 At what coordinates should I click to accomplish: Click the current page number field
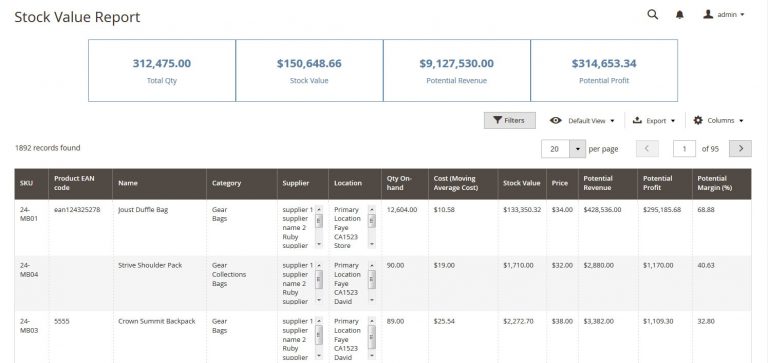684,148
